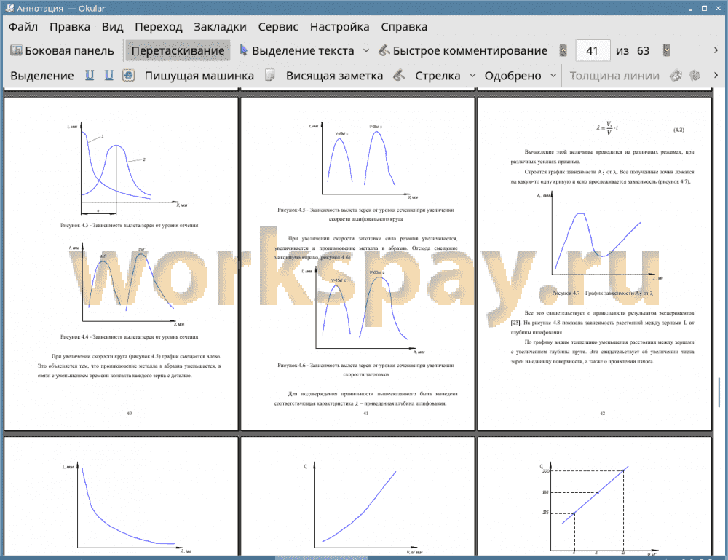Click the Рисунок 4.3 caption text
Screen dimensions: 728x560
coord(129,225)
